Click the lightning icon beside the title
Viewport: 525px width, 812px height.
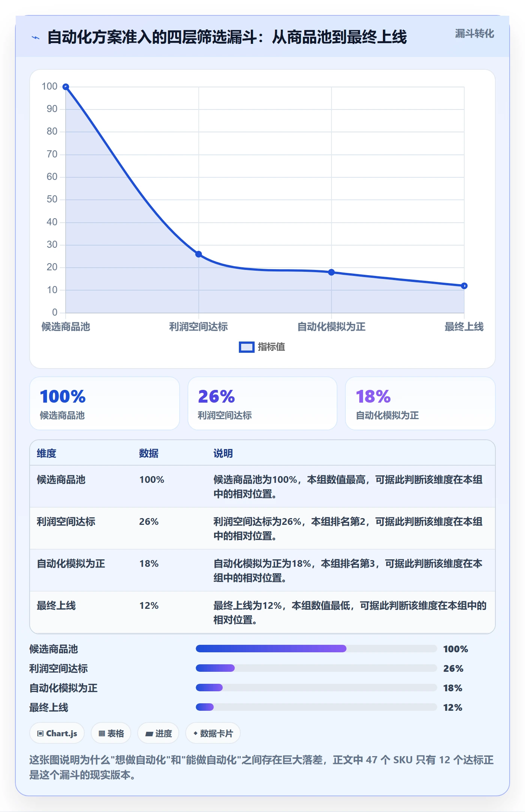[x=36, y=37]
